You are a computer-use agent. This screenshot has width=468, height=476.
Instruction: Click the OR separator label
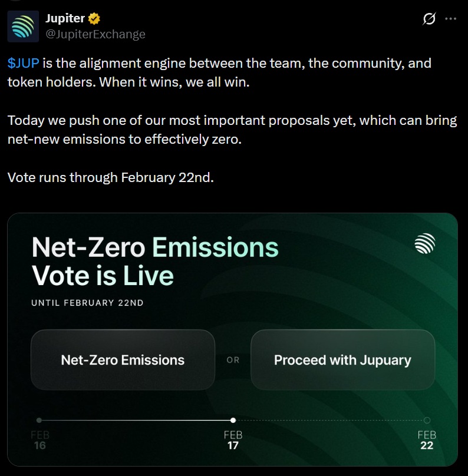click(x=233, y=360)
